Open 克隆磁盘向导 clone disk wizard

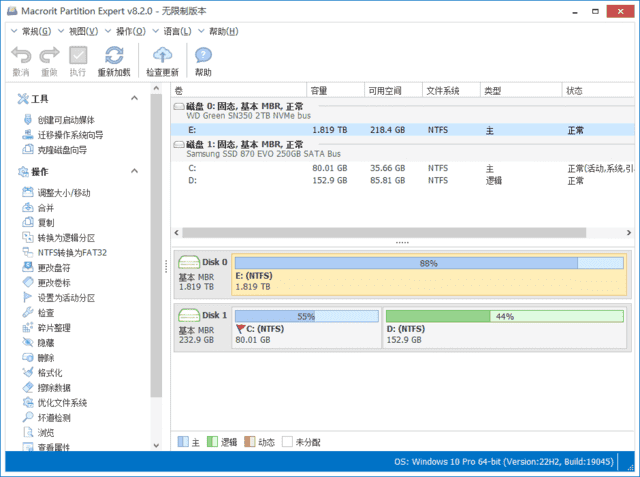coord(62,150)
